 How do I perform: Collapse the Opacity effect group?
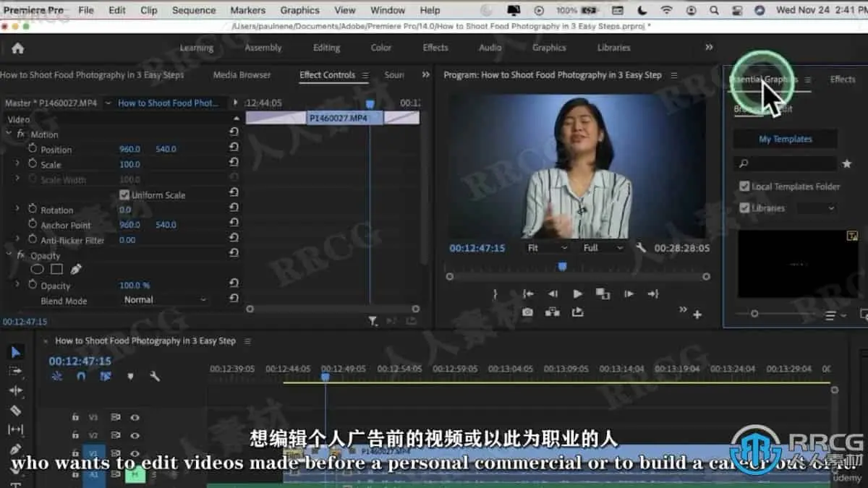click(8, 254)
